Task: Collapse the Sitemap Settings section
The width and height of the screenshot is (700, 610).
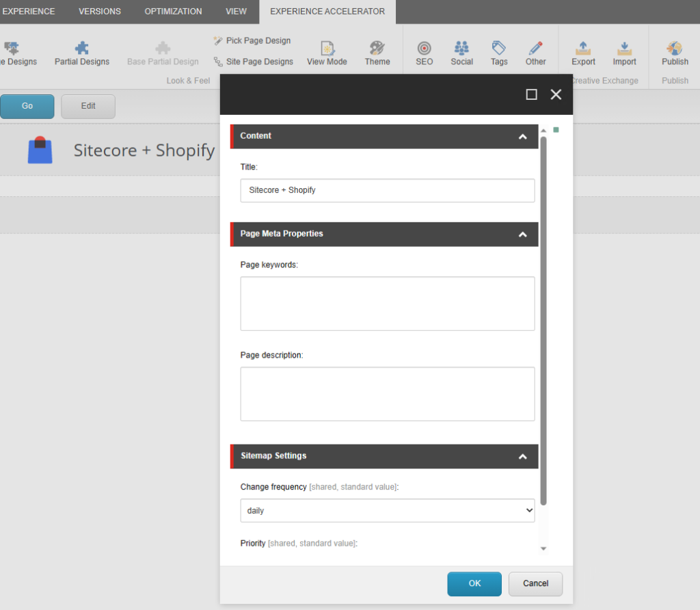Action: point(522,457)
